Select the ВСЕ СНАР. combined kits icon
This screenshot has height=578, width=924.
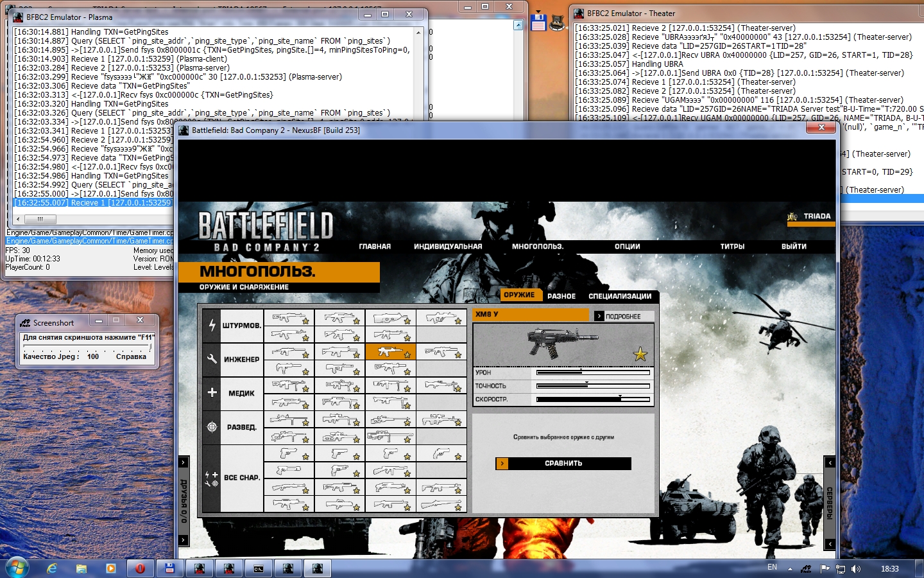click(212, 478)
